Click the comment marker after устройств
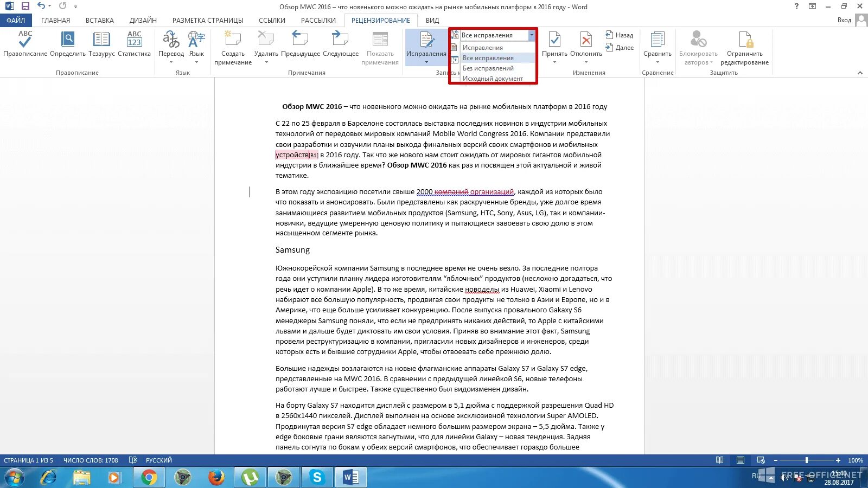This screenshot has height=488, width=868. point(314,156)
